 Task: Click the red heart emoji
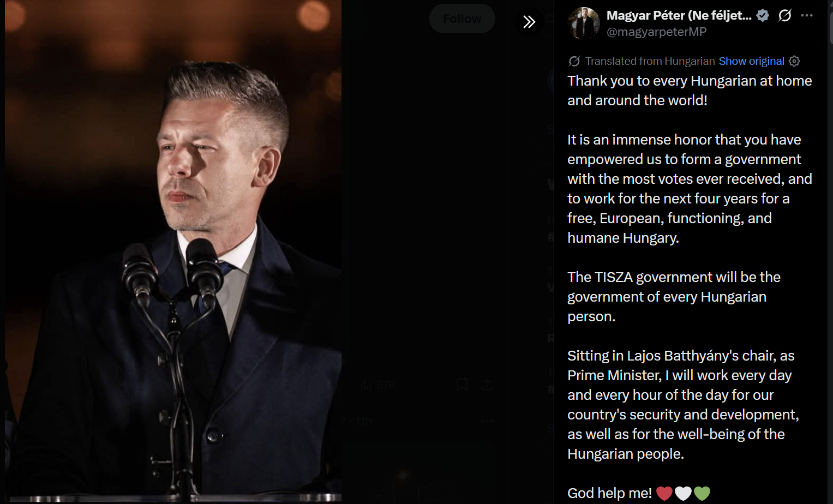click(664, 493)
